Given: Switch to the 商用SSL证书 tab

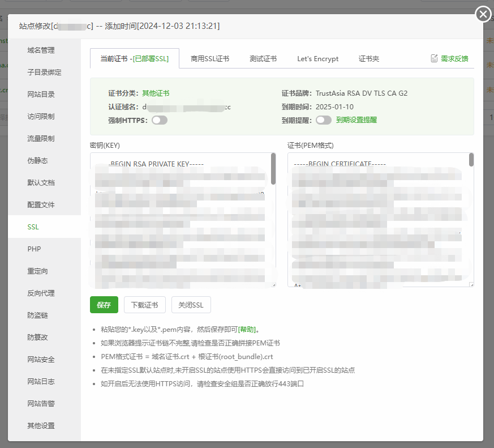Looking at the screenshot, I should [x=210, y=59].
